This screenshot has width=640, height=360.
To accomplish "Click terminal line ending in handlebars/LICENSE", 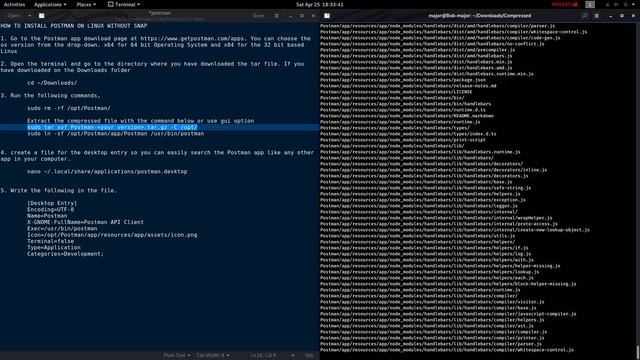I will 396,92.
